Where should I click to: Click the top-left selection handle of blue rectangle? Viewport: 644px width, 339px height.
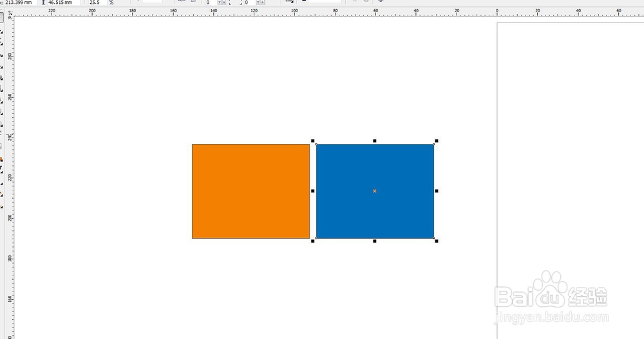point(313,141)
